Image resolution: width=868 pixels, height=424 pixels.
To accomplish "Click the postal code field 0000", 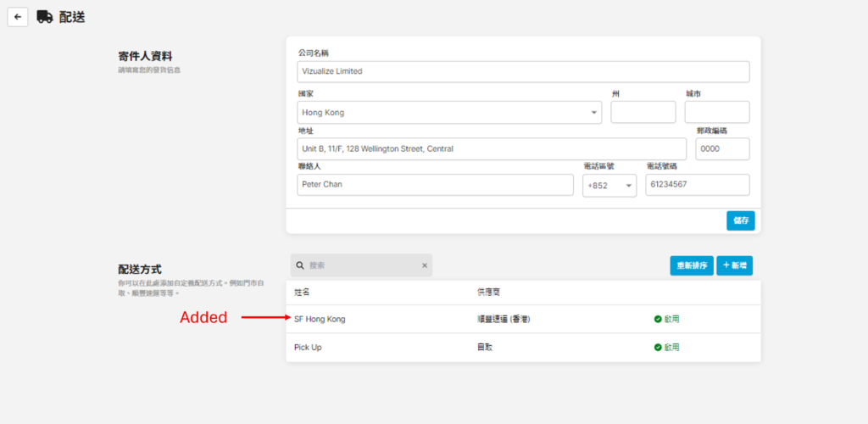I will (722, 148).
